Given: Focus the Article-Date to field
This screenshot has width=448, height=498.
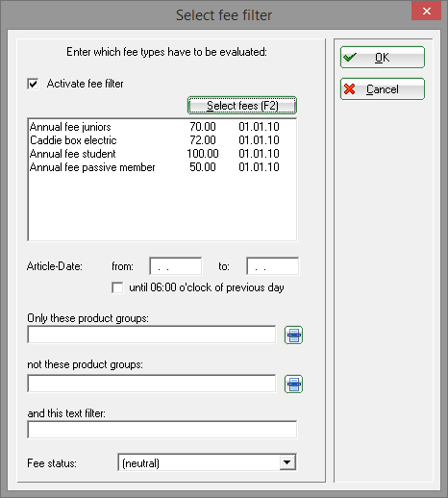Looking at the screenshot, I should point(273,266).
